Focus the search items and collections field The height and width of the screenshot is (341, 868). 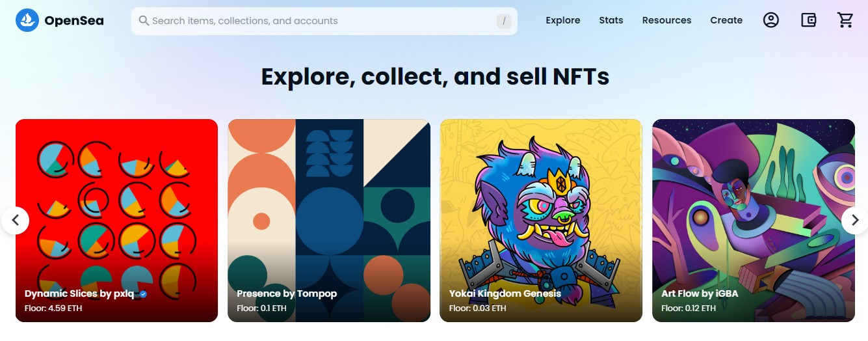tap(324, 21)
